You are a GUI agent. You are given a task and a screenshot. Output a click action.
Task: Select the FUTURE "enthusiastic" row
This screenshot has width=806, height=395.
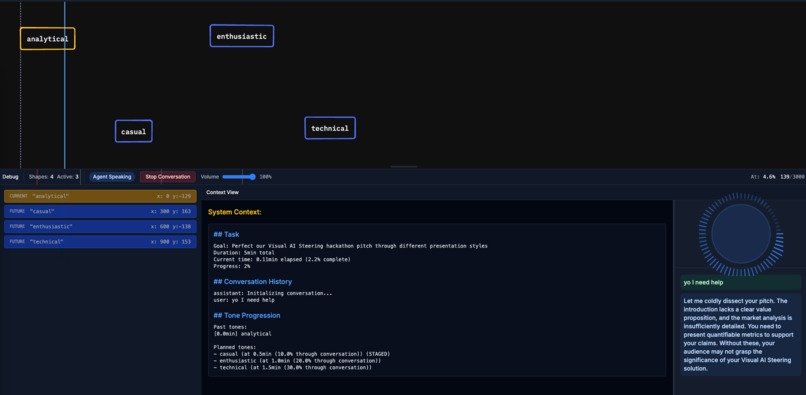tap(100, 227)
